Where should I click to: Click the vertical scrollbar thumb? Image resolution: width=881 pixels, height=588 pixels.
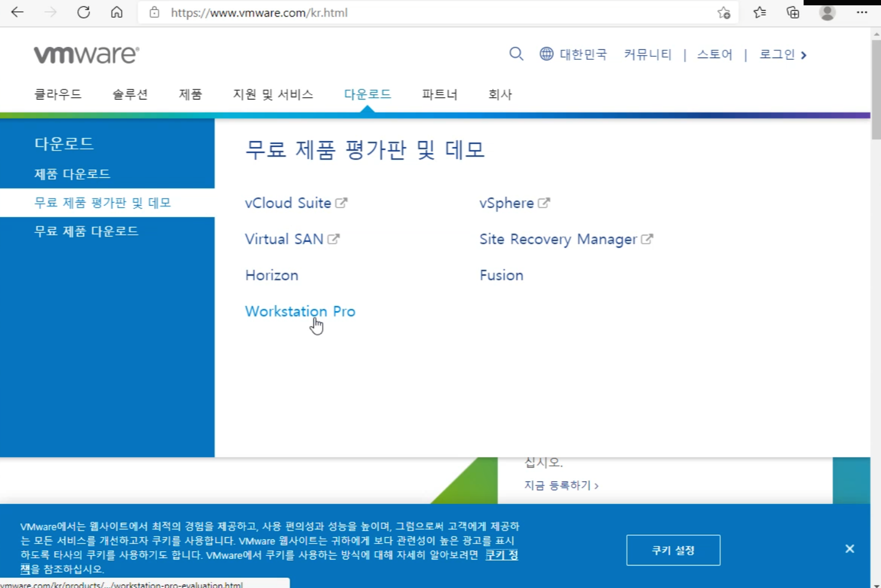[876, 90]
